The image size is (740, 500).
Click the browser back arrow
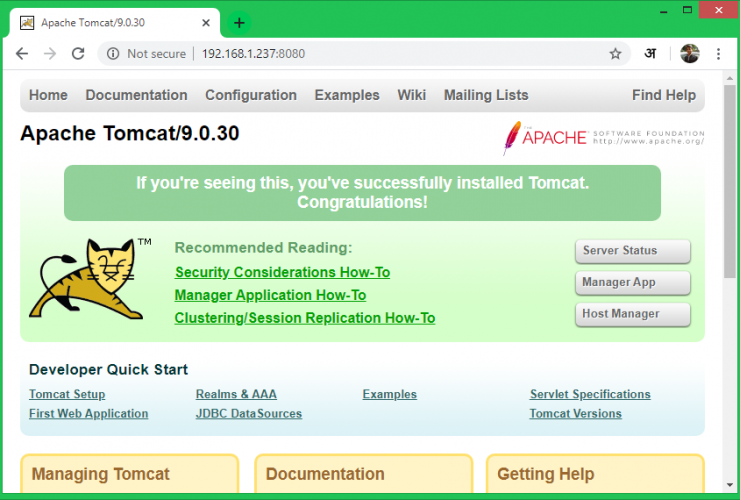(x=22, y=54)
